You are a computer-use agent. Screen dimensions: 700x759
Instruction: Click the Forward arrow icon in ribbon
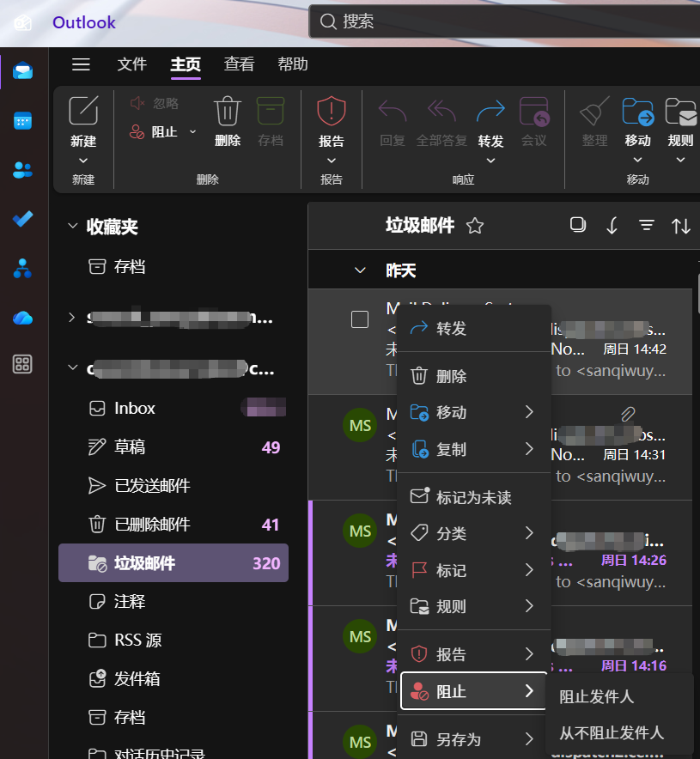(x=490, y=112)
